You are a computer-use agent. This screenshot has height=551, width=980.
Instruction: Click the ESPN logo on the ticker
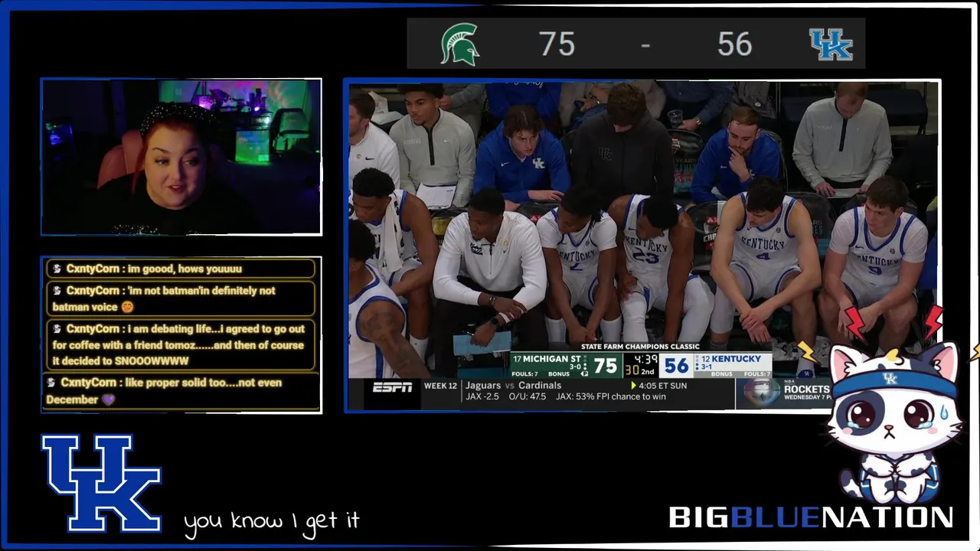[x=392, y=387]
